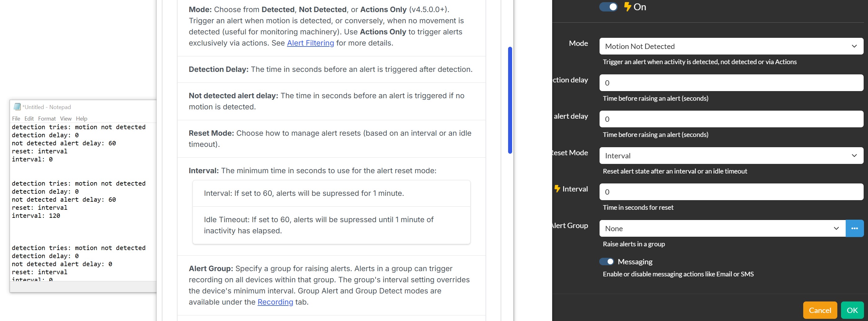Image resolution: width=868 pixels, height=321 pixels.
Task: Open the Notepad File menu
Action: tap(16, 119)
